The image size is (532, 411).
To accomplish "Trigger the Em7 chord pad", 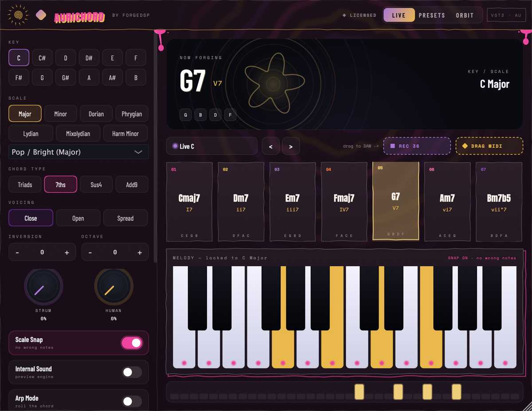I will point(293,201).
